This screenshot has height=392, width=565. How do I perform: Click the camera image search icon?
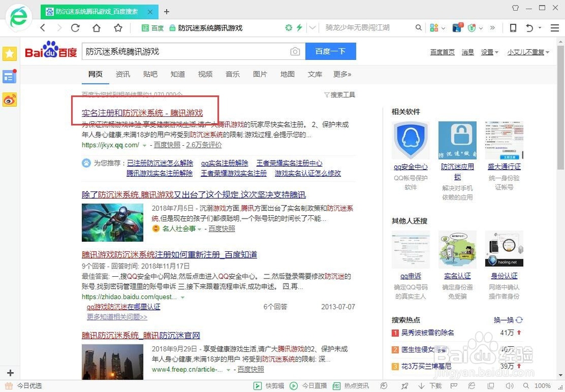(295, 51)
